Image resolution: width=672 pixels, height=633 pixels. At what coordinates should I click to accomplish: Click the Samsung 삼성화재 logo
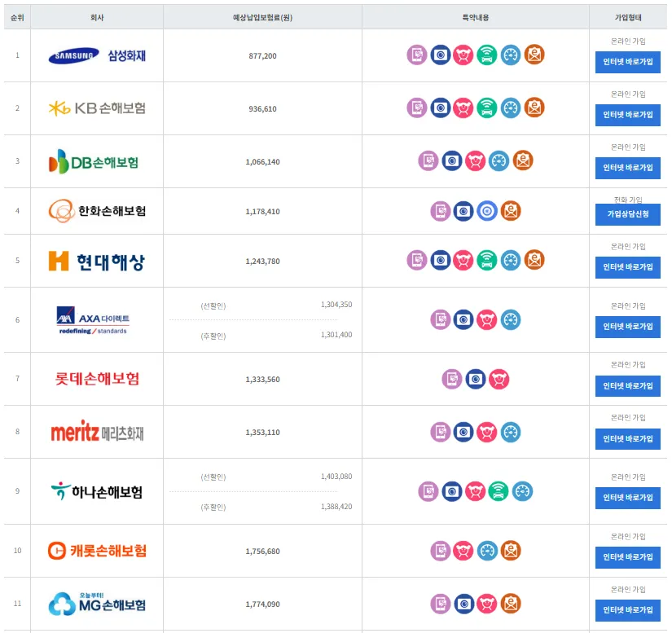pos(97,55)
